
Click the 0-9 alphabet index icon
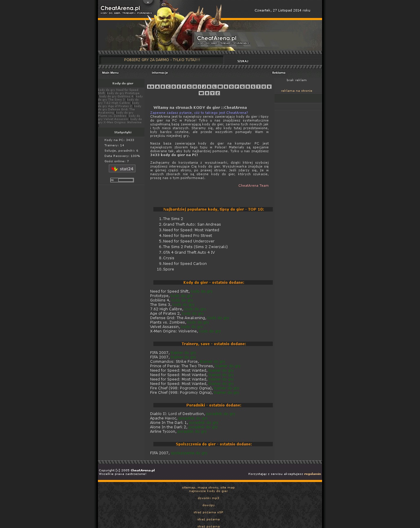pos(150,87)
